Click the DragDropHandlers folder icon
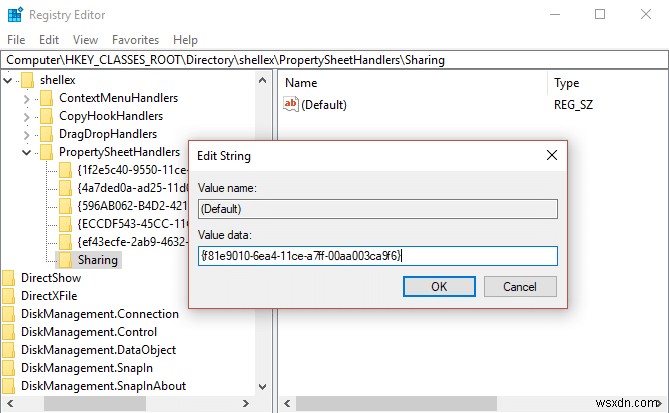Viewport: 669px width, 413px height. point(46,134)
